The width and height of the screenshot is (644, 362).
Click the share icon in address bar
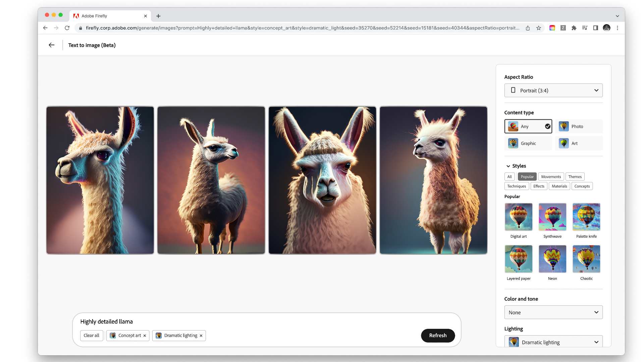(528, 28)
